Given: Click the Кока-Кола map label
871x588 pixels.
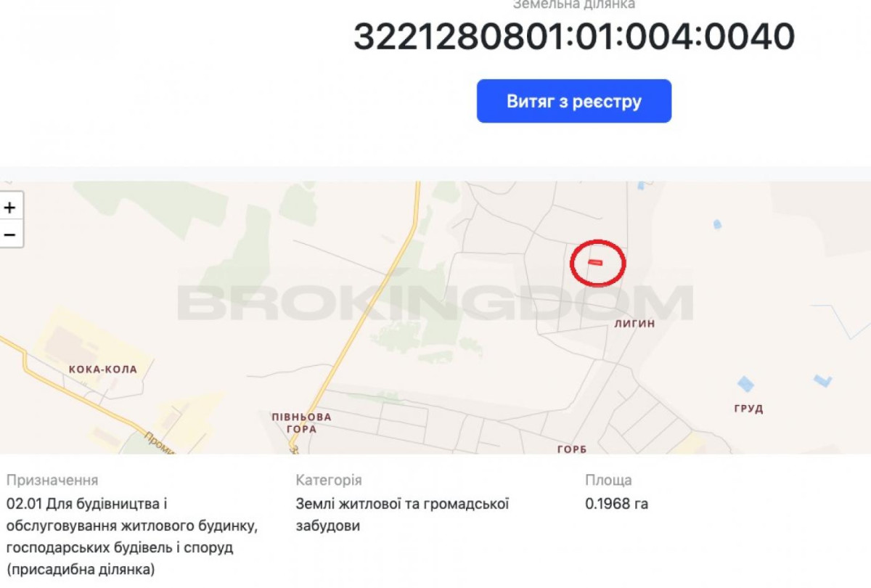Looking at the screenshot, I should click(103, 369).
